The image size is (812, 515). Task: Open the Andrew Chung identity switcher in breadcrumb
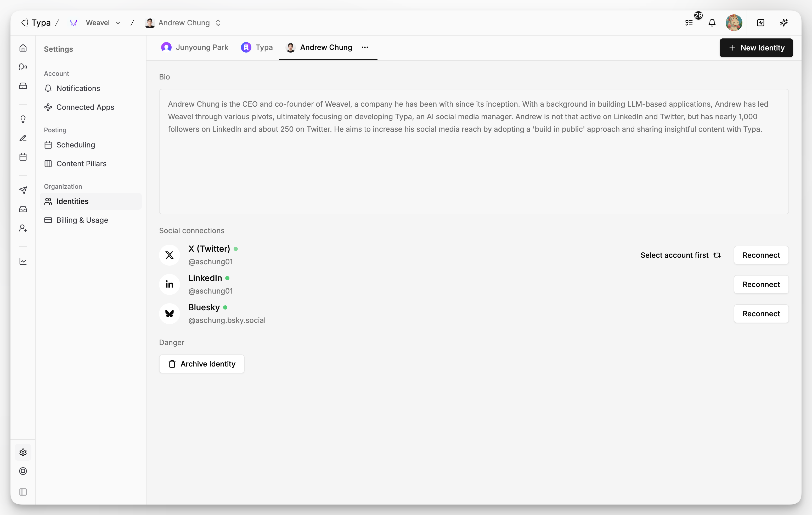[x=183, y=22]
